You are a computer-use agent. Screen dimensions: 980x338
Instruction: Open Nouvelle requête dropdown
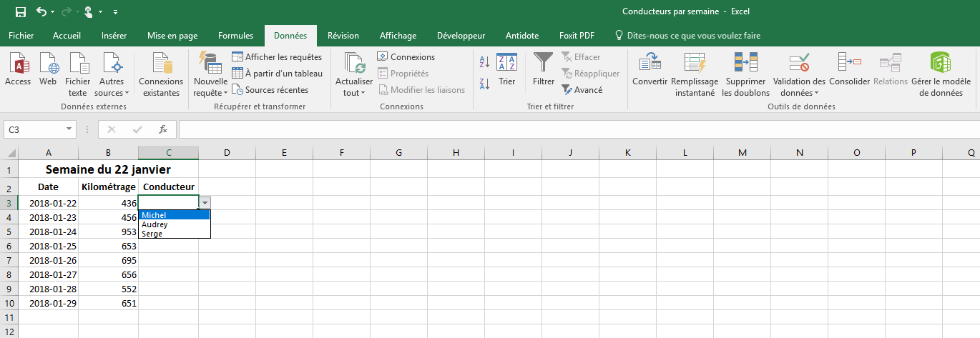210,74
